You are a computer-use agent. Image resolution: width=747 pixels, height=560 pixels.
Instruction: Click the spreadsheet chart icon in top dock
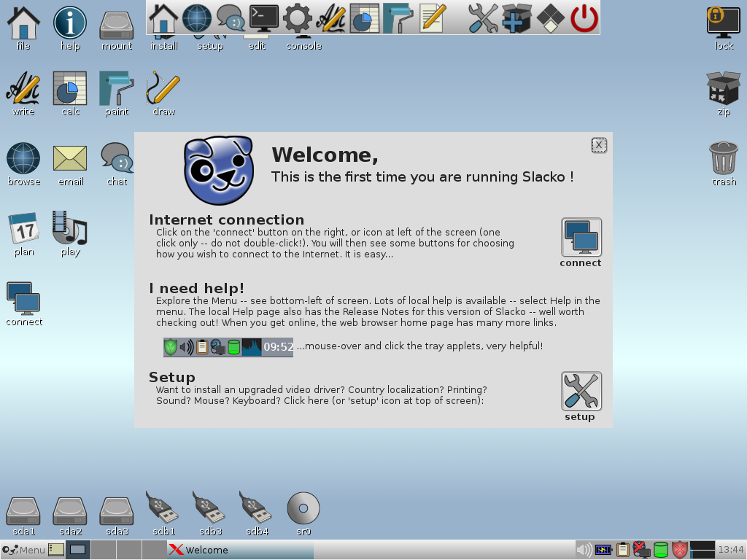[365, 18]
